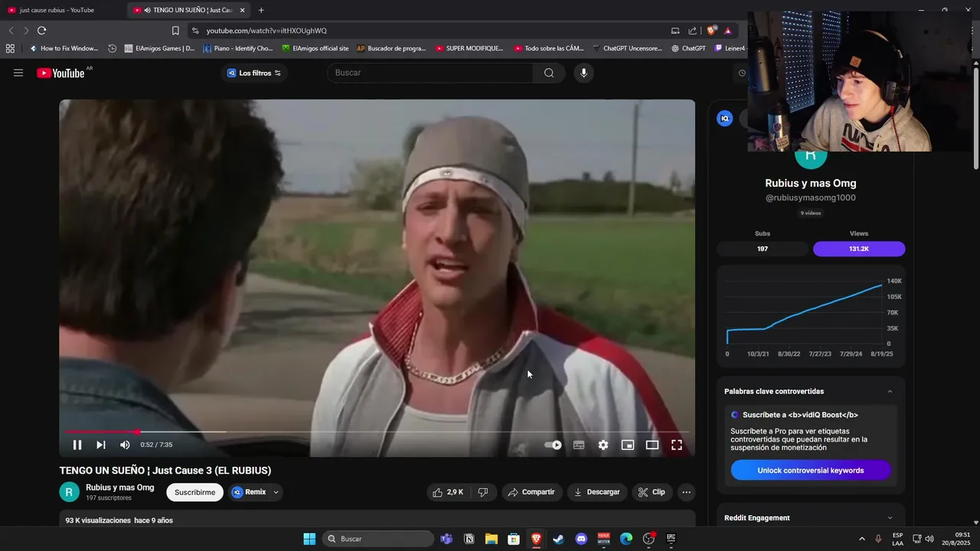
Task: Dislike the video
Action: pyautogui.click(x=483, y=492)
